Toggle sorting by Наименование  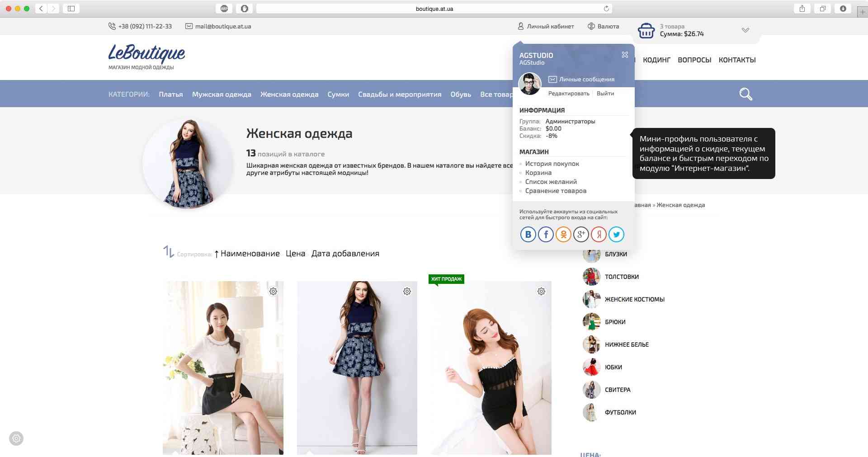(x=250, y=254)
